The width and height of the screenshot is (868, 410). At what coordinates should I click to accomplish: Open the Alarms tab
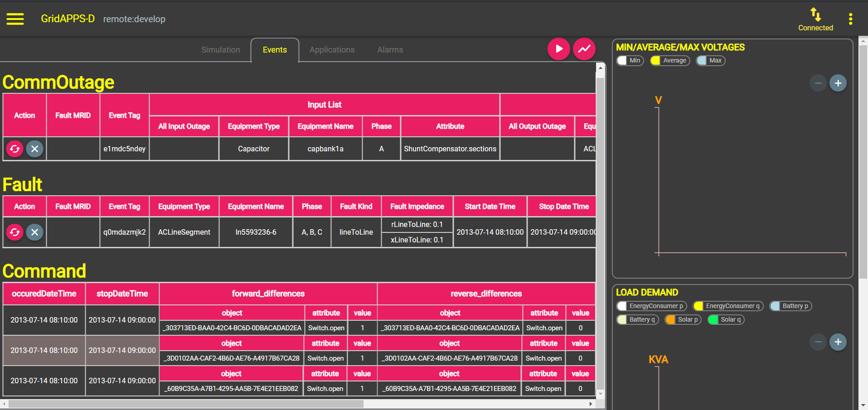click(390, 50)
